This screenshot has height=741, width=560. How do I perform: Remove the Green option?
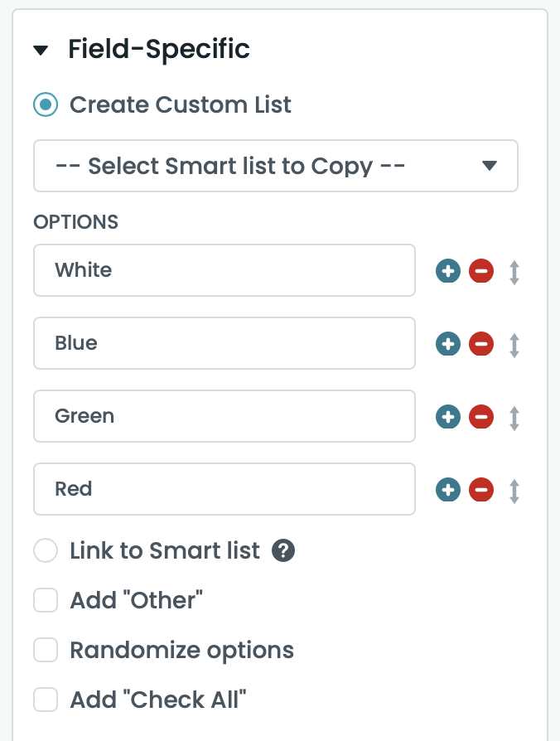[481, 417]
